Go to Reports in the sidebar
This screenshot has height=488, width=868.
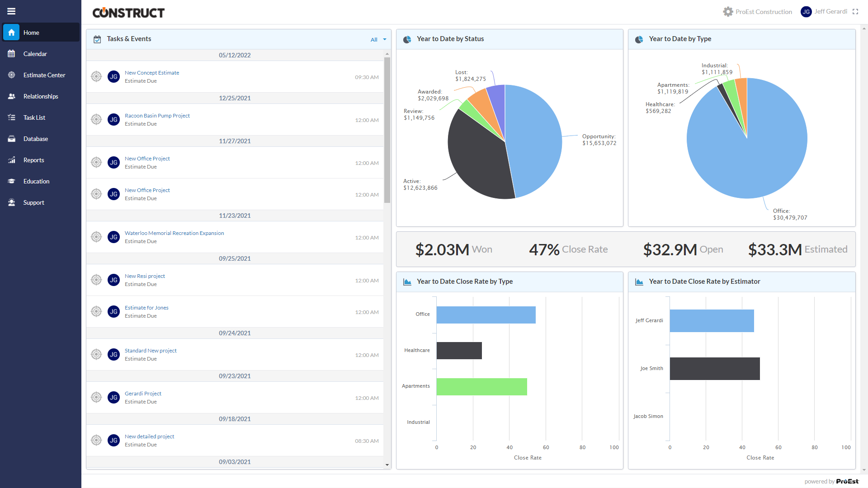point(33,160)
